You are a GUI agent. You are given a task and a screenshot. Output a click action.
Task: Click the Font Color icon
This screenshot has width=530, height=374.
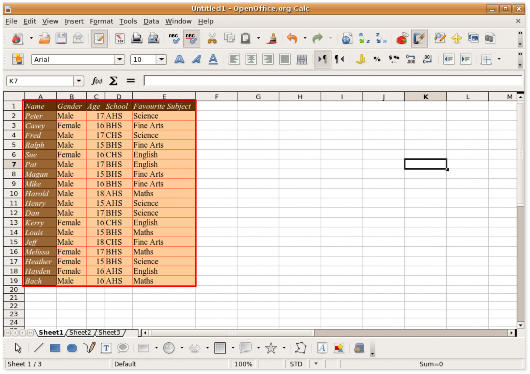click(x=213, y=60)
